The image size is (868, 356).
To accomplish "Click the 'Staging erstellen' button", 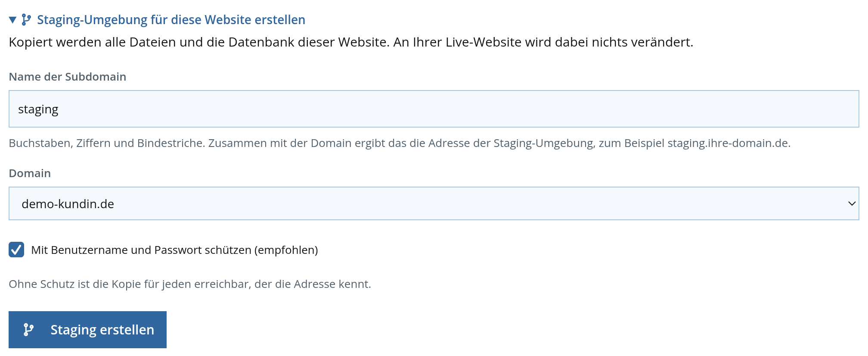I will [87, 330].
